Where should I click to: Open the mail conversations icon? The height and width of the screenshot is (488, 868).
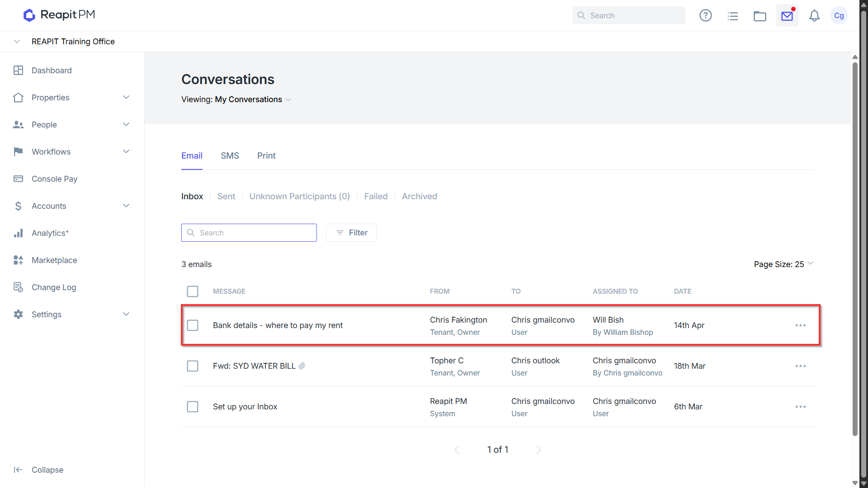[x=787, y=16]
